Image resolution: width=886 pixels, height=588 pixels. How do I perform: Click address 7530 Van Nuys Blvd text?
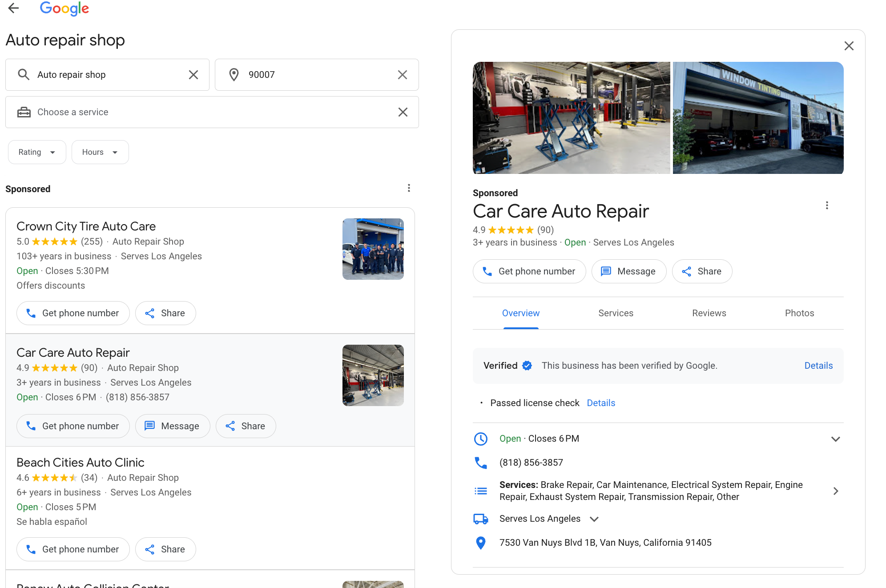click(605, 543)
